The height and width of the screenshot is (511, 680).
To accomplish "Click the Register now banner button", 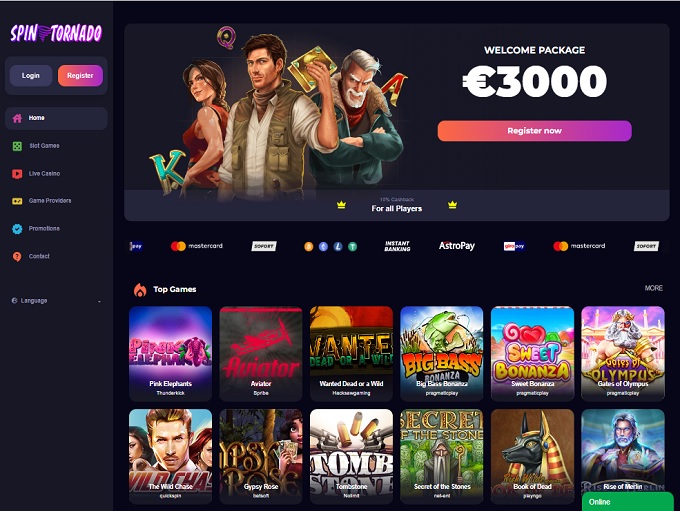I will [534, 131].
